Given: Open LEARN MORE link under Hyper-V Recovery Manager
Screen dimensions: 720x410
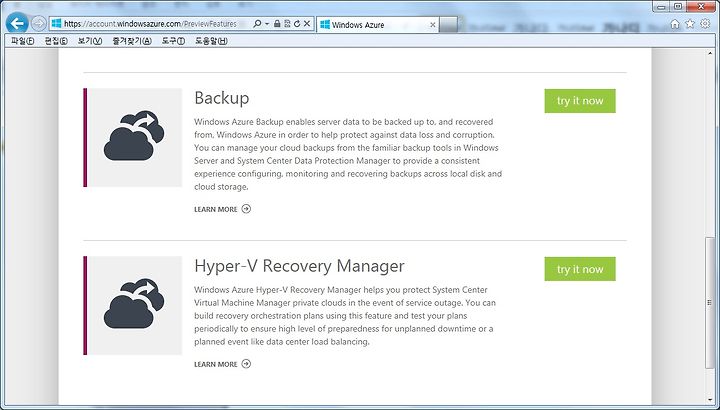Looking at the screenshot, I should [216, 364].
